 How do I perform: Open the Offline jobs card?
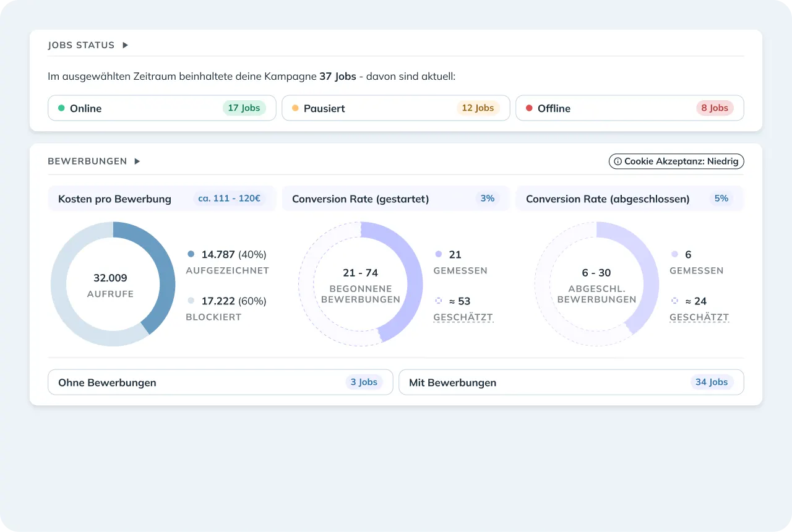click(630, 108)
